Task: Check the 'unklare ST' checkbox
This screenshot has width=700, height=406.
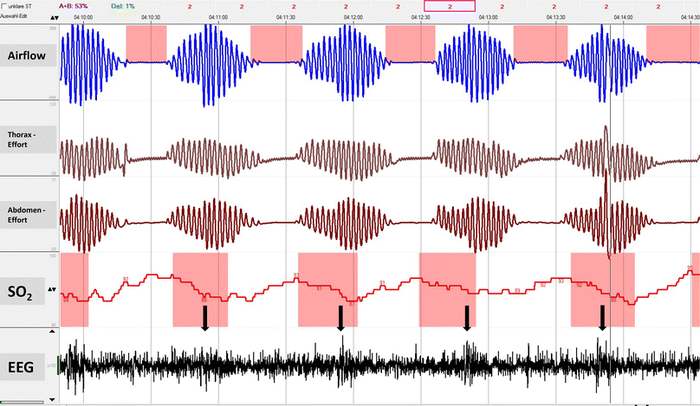Action: coord(5,6)
